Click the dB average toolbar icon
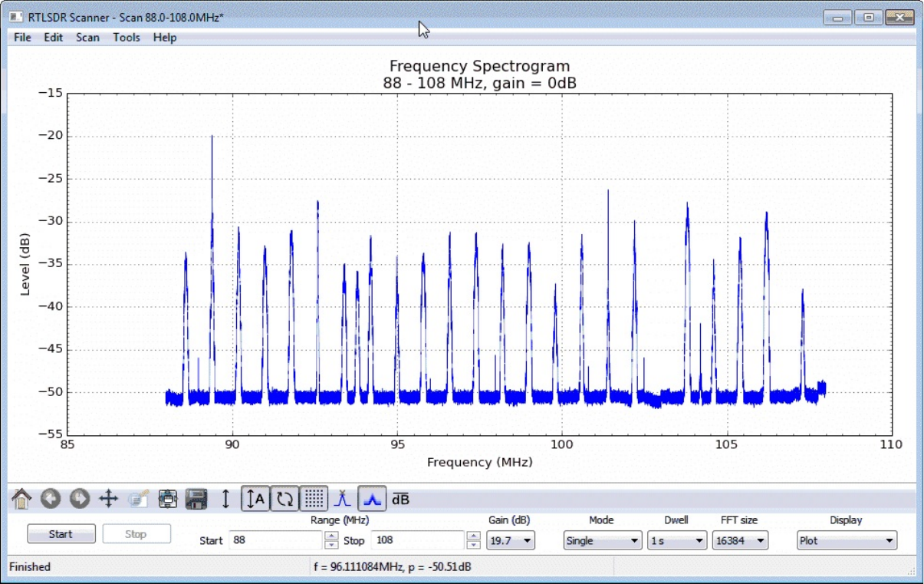This screenshot has height=584, width=924. coord(401,500)
